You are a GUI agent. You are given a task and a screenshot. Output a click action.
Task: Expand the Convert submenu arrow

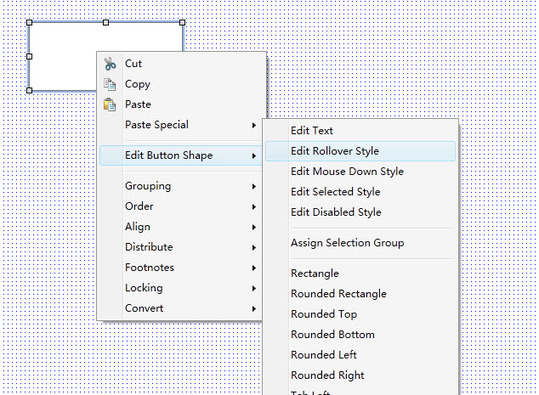click(x=254, y=309)
